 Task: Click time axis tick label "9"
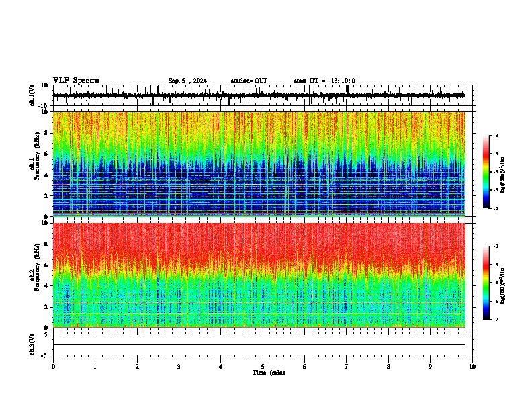pyautogui.click(x=430, y=367)
